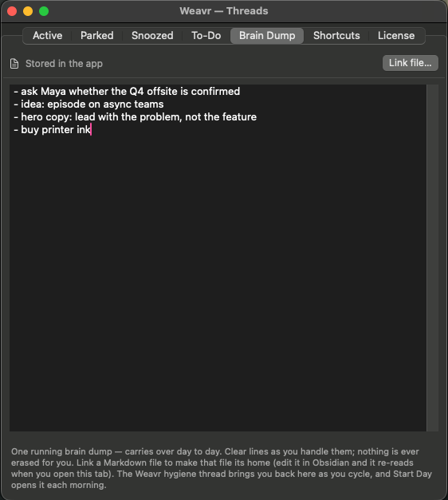This screenshot has height=500, width=448.
Task: Go to the To-Do tab
Action: tap(206, 35)
